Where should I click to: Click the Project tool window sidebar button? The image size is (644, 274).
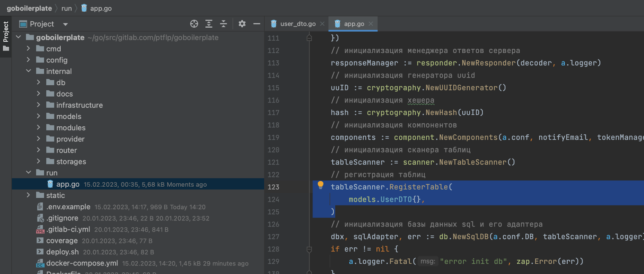pyautogui.click(x=6, y=36)
